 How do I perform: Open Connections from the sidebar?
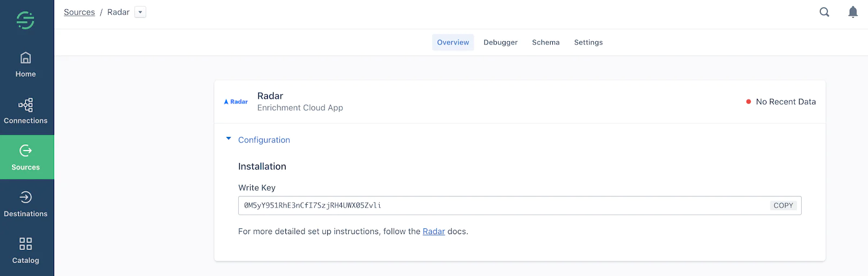(x=25, y=111)
